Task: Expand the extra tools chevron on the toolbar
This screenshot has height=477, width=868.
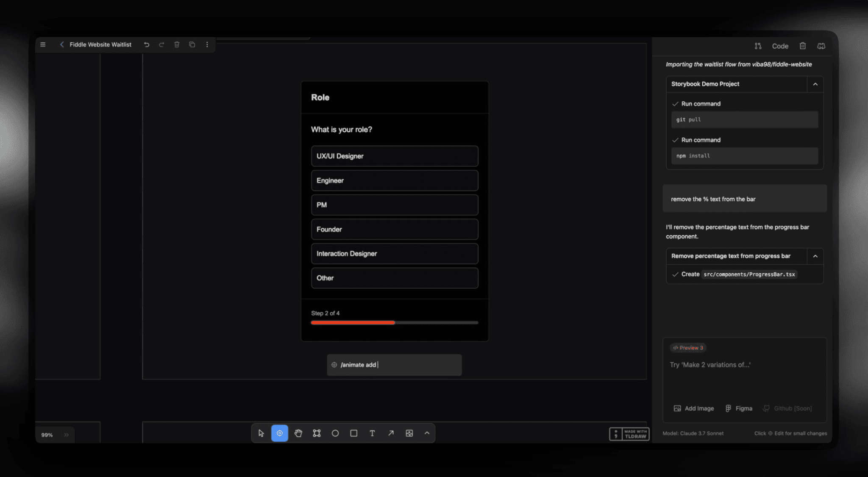Action: point(427,433)
